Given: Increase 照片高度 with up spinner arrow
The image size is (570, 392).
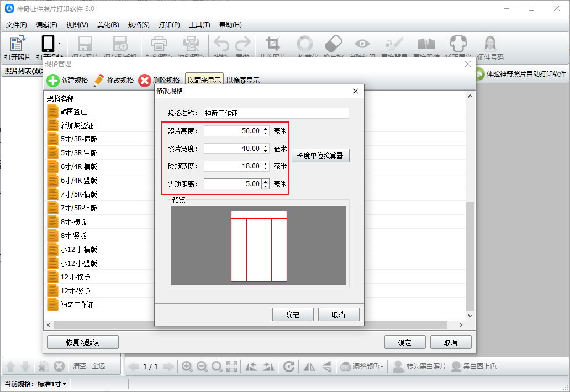Looking at the screenshot, I should 266,129.
